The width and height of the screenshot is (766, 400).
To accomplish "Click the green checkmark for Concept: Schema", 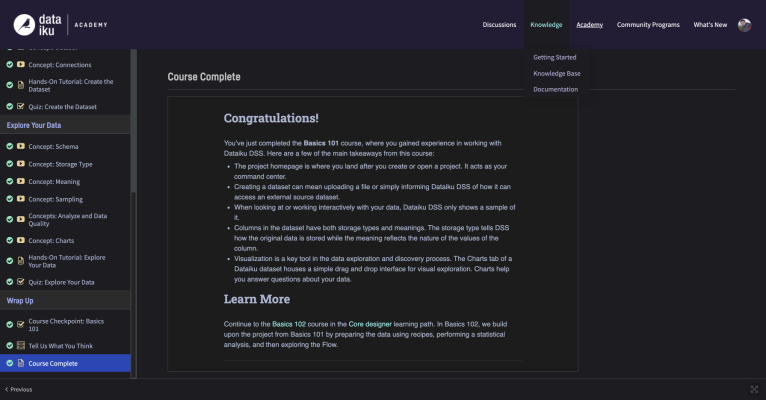I will tap(9, 146).
